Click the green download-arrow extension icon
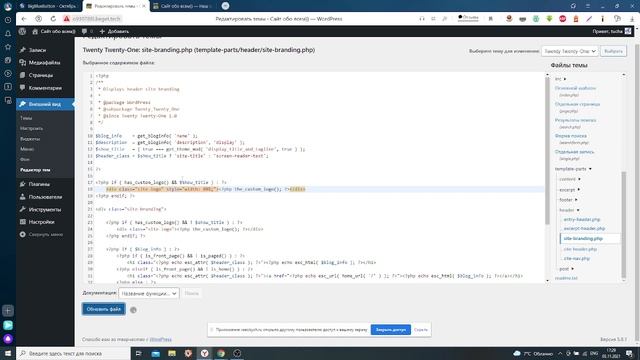The image size is (640, 360). click(x=549, y=19)
